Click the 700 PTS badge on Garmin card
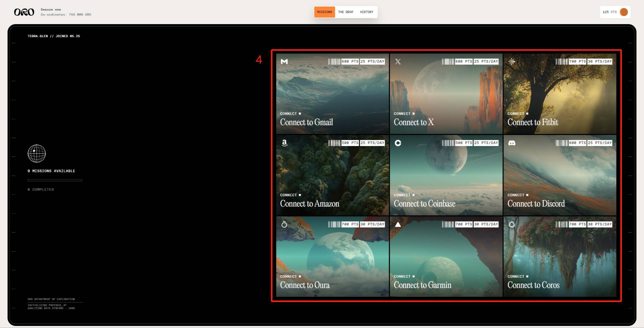Image resolution: width=644 pixels, height=328 pixels. click(464, 224)
